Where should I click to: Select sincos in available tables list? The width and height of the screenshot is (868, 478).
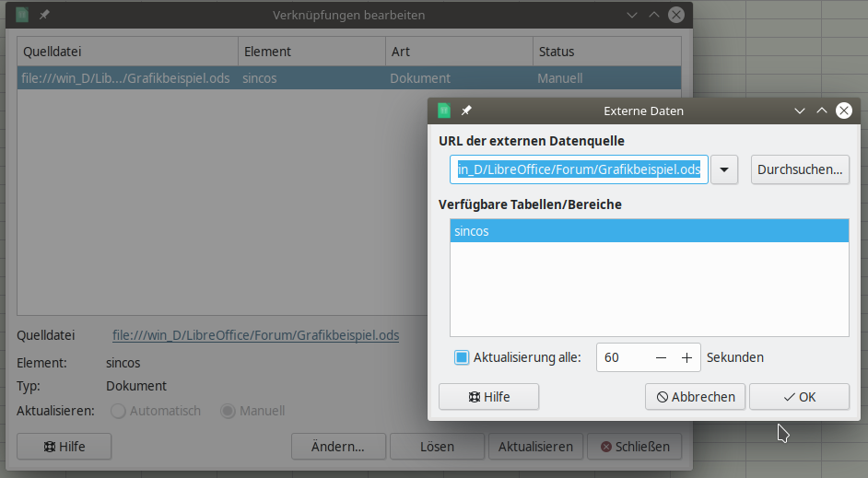click(x=650, y=231)
